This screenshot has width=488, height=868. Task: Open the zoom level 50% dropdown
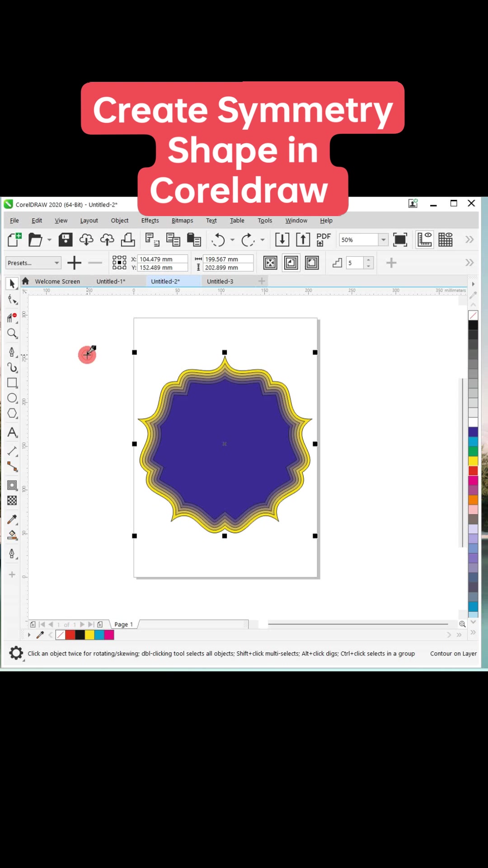tap(383, 240)
